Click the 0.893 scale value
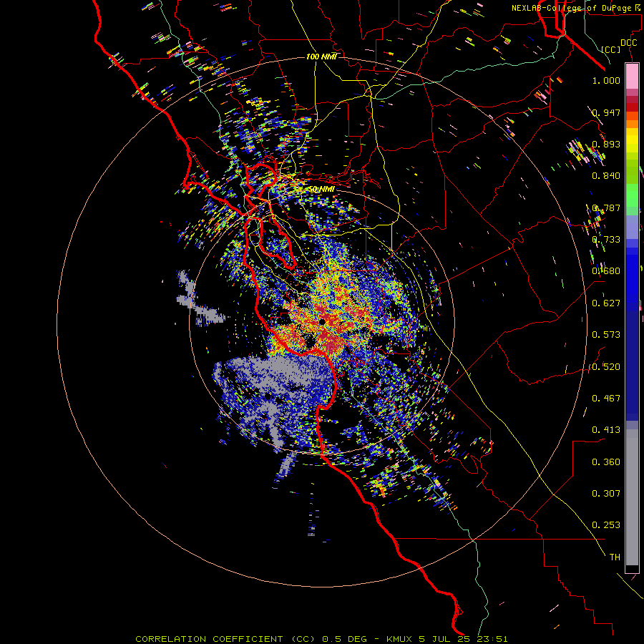 point(606,144)
